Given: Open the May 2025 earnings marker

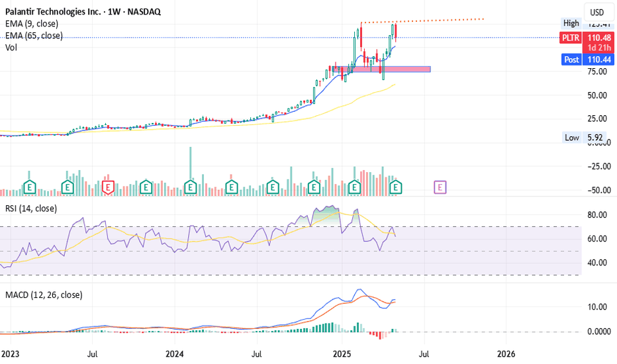Looking at the screenshot, I should click(x=395, y=187).
